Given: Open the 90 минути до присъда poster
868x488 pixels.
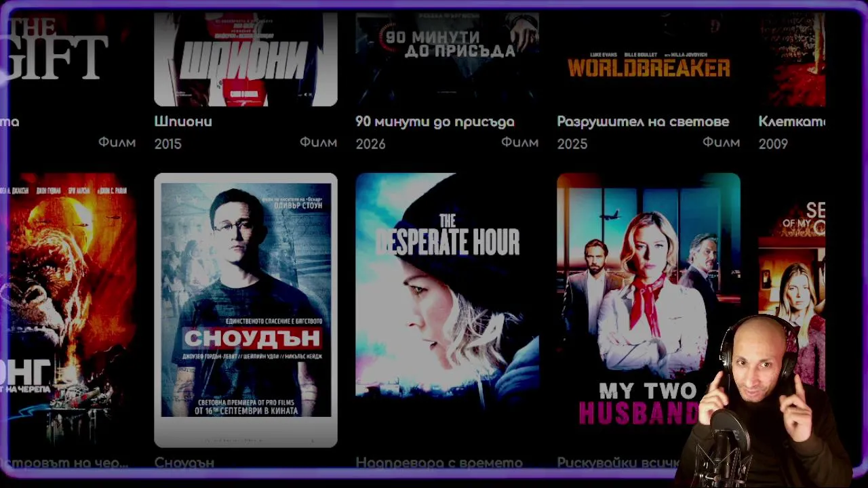Looking at the screenshot, I should (x=447, y=59).
